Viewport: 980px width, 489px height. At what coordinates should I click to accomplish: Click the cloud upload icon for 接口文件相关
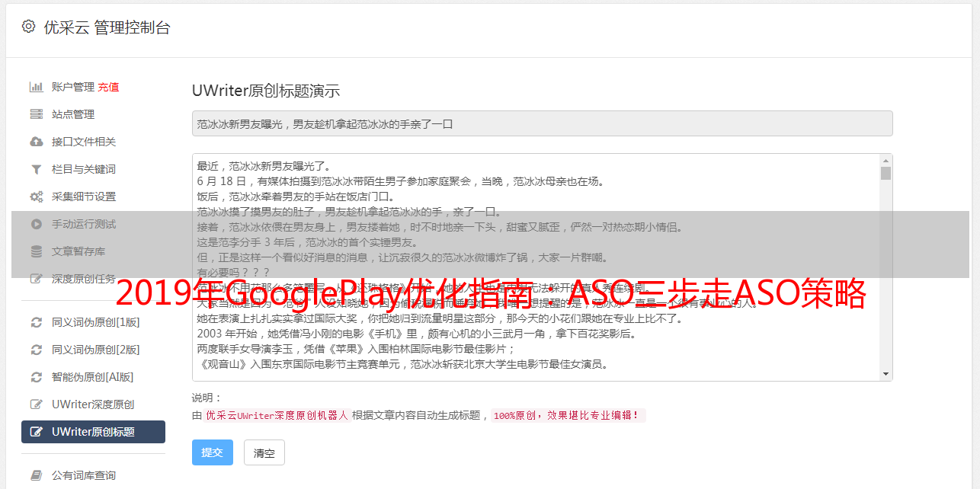coord(36,142)
